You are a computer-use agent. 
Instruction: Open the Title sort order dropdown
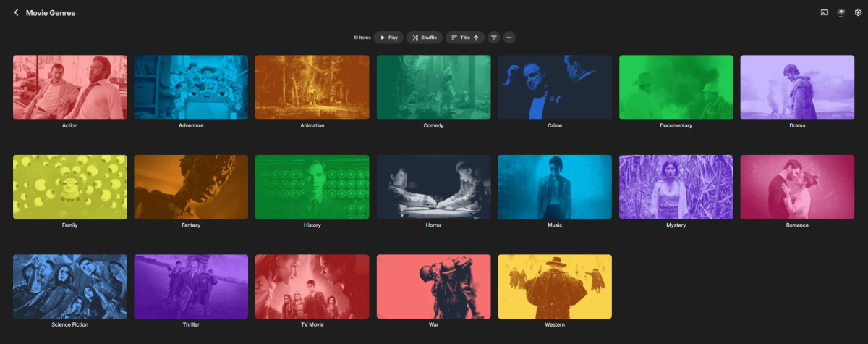[x=465, y=38]
